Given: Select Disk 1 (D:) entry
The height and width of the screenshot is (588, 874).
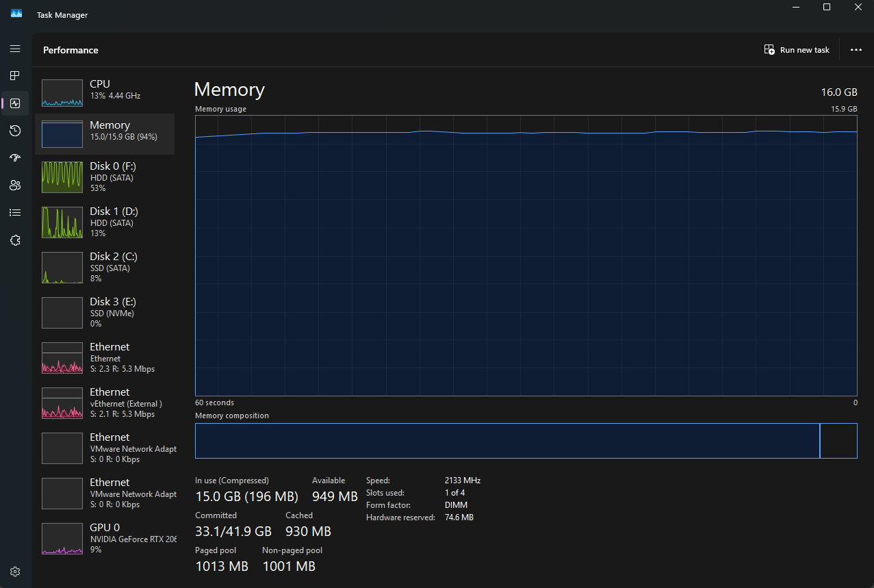Looking at the screenshot, I should point(105,223).
